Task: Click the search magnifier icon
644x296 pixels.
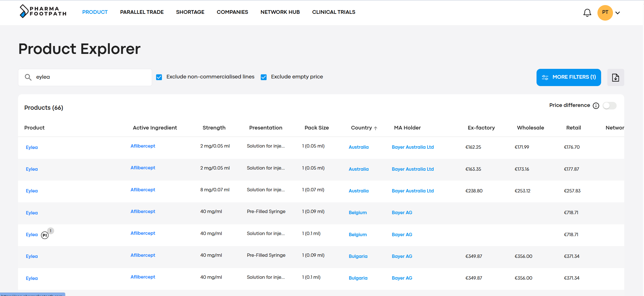Action: tap(28, 77)
